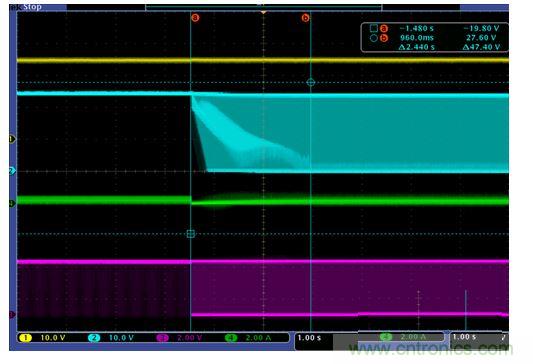Click channel 2 ground marker on left edge
This screenshot has height=364, width=533.
click(12, 171)
